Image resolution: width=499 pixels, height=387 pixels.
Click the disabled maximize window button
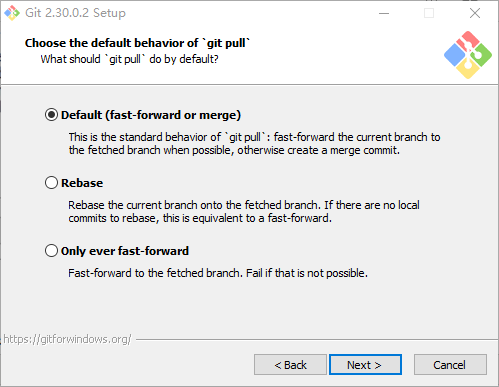429,13
